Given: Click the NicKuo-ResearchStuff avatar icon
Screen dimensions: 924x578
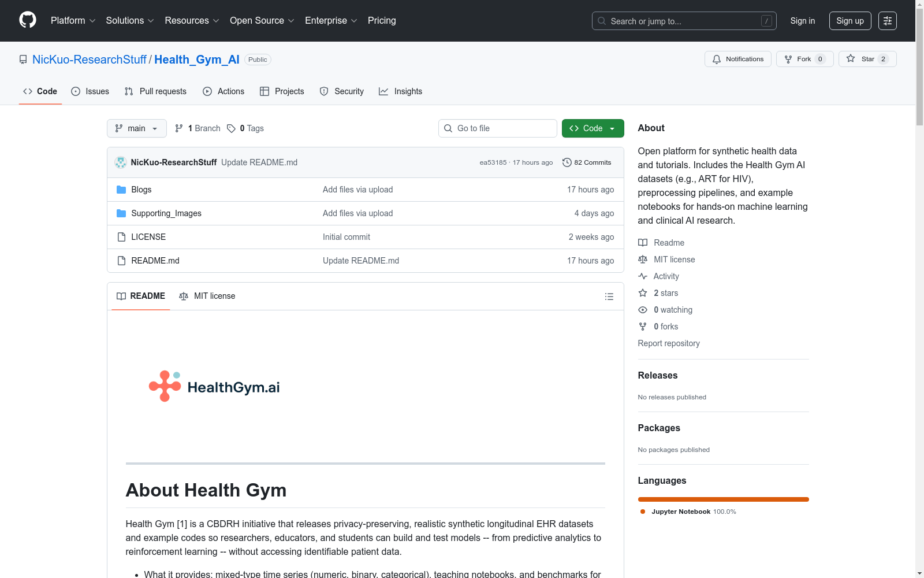Looking at the screenshot, I should (121, 162).
